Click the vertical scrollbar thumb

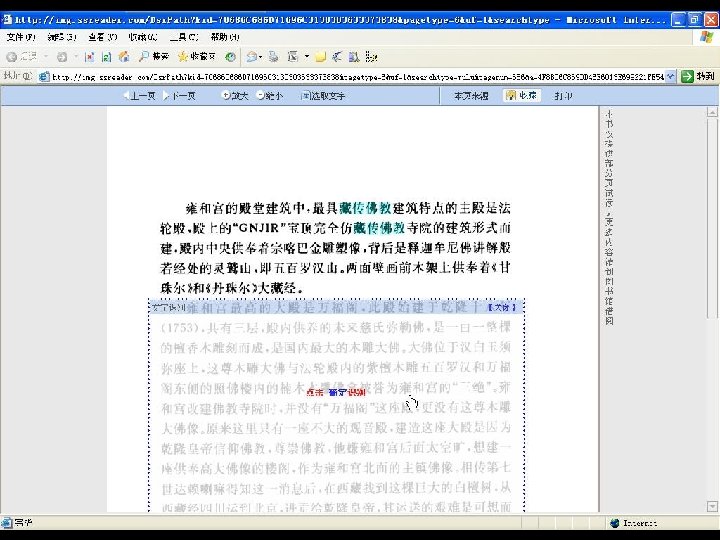[712, 217]
